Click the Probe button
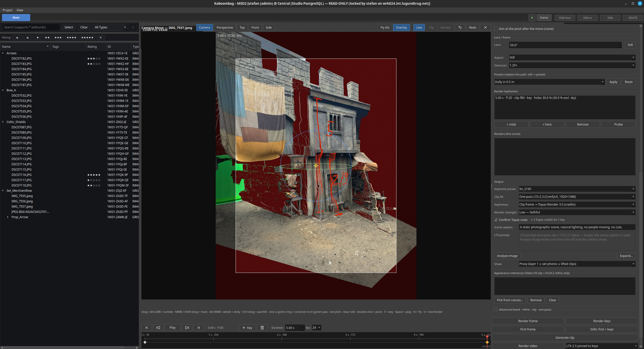 click(x=618, y=124)
